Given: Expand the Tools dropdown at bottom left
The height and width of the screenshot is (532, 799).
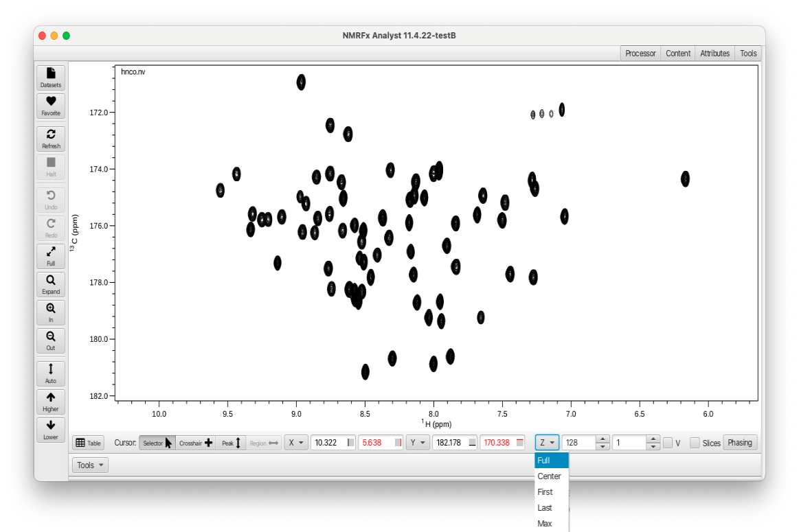Looking at the screenshot, I should [x=90, y=465].
